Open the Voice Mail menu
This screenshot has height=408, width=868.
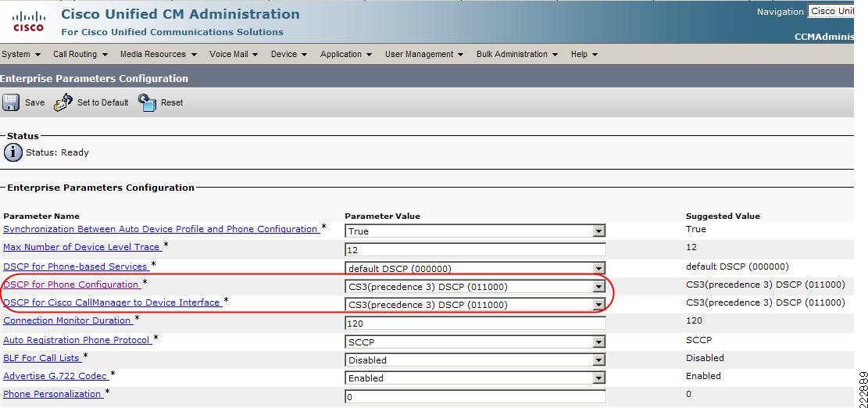(234, 54)
